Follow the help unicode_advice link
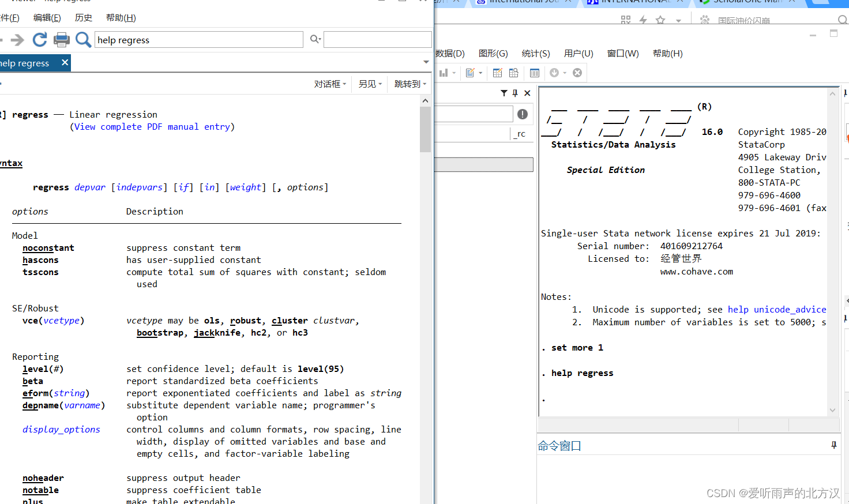849x504 pixels. 776,310
